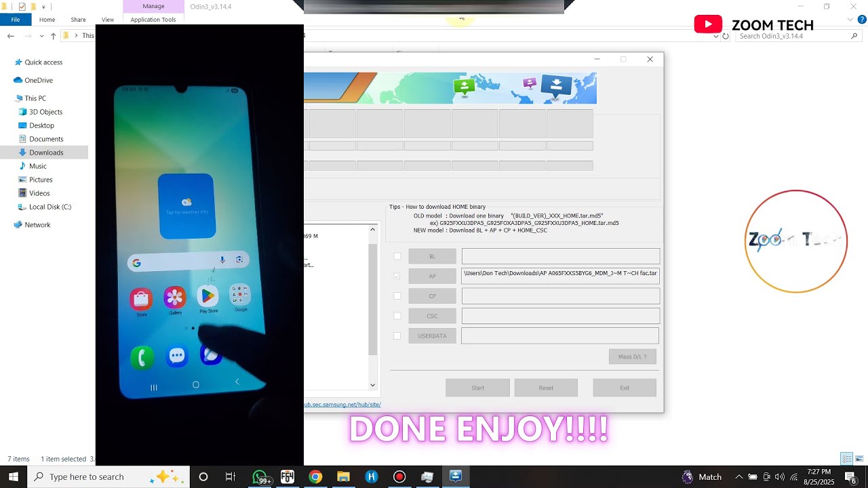Screen dimensions: 868x488
Task: Switch to the Share ribbon tab
Action: 78,20
